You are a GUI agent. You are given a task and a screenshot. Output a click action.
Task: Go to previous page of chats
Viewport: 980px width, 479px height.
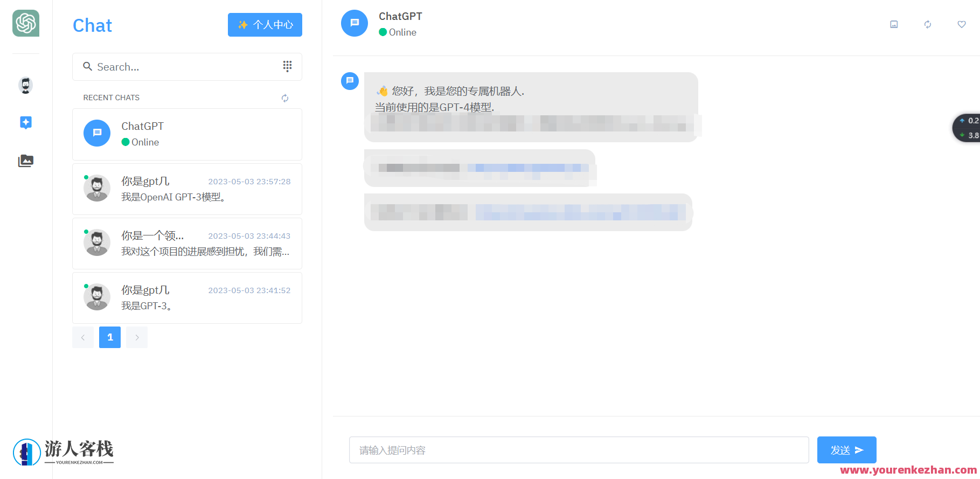pyautogui.click(x=83, y=337)
